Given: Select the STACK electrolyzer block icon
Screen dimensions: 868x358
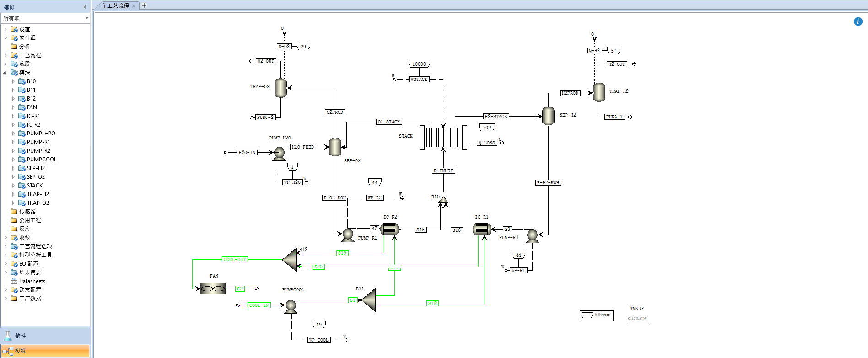Looking at the screenshot, I should [x=443, y=137].
